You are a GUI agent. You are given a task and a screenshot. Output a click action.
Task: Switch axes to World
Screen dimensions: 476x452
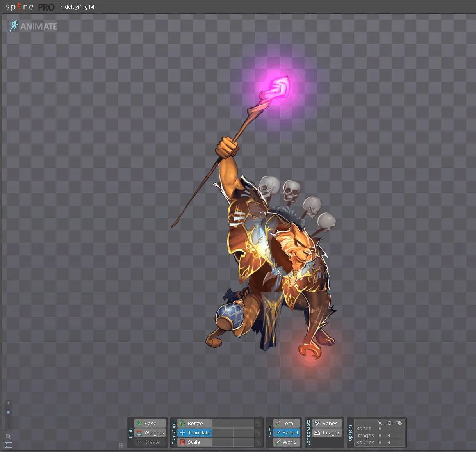[x=287, y=442]
